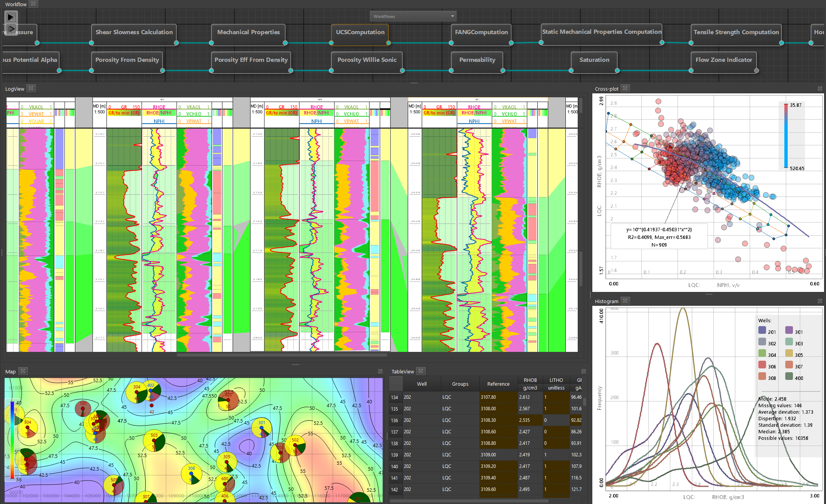Maximize the Map panel
Screen dimensions: 826x504
click(x=380, y=371)
